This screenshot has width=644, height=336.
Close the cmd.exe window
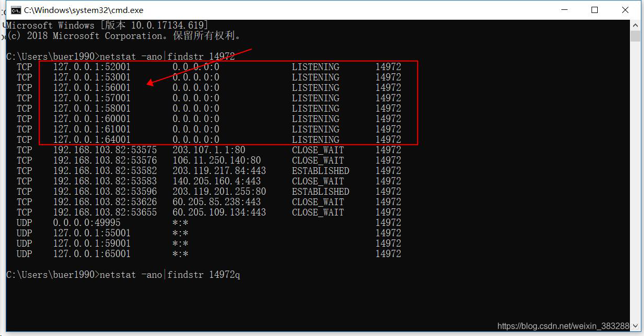(x=625, y=10)
